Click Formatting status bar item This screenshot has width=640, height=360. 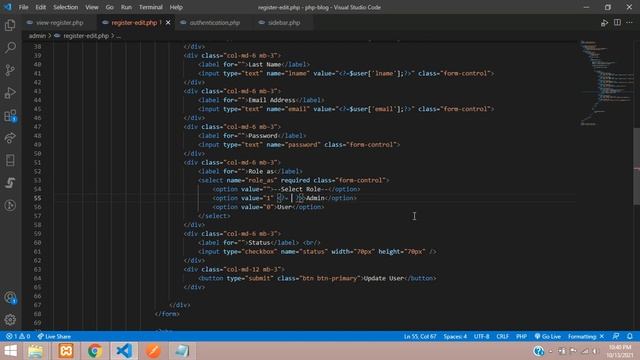tap(586, 336)
